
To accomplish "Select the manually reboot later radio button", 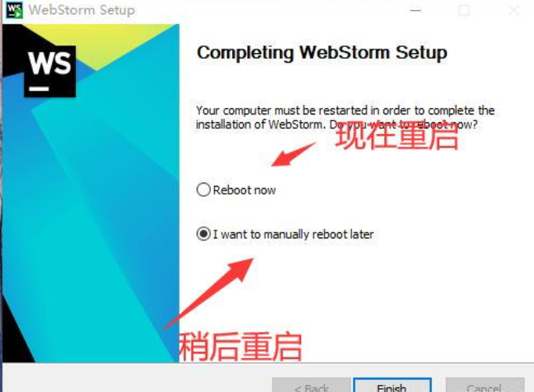I will click(x=203, y=234).
